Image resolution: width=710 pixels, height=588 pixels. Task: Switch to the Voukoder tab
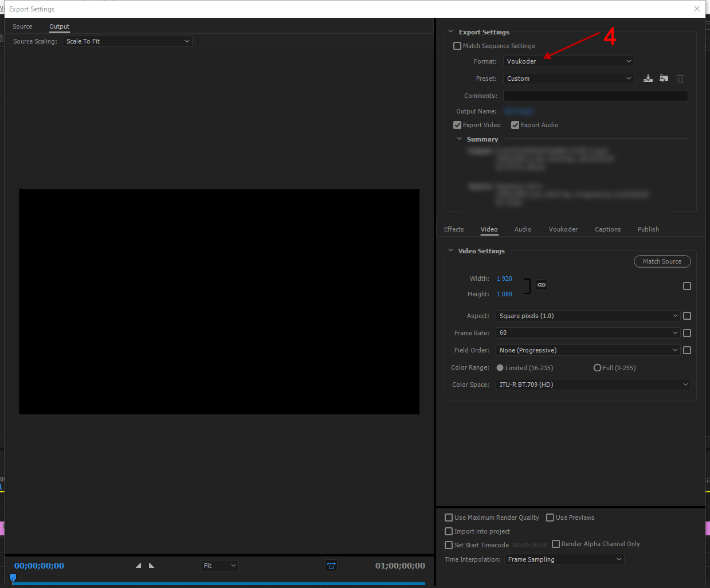click(x=563, y=229)
